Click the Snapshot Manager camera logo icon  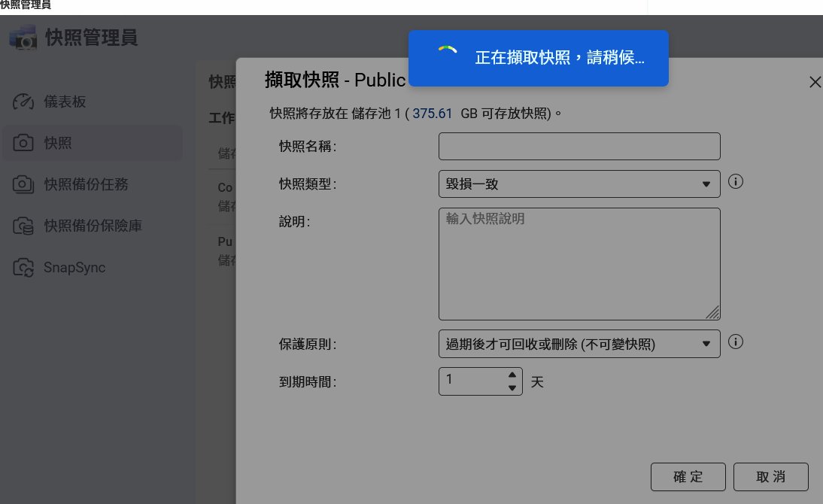point(23,38)
